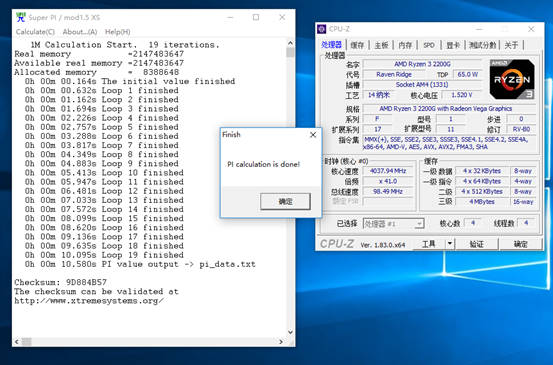Close the Super PI window
This screenshot has width=553, height=365.
click(282, 17)
